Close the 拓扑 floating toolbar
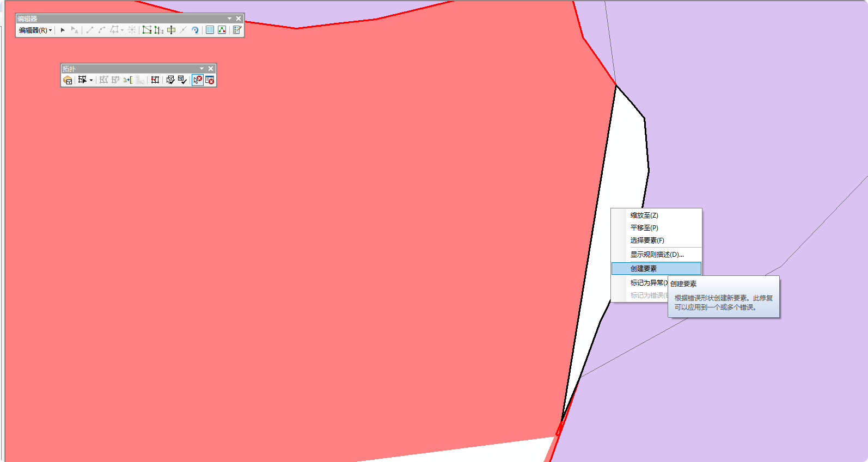868x462 pixels. tap(211, 69)
